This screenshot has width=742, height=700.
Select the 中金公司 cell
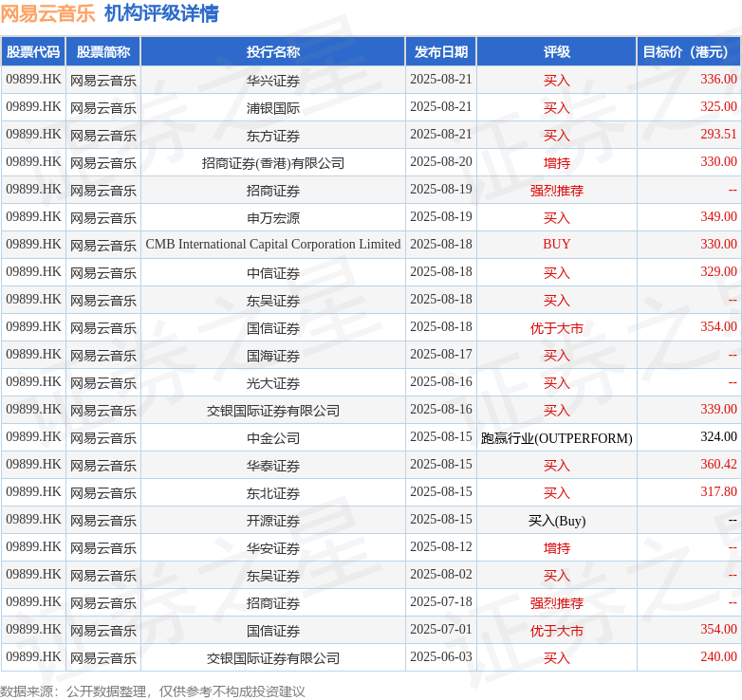coord(273,437)
